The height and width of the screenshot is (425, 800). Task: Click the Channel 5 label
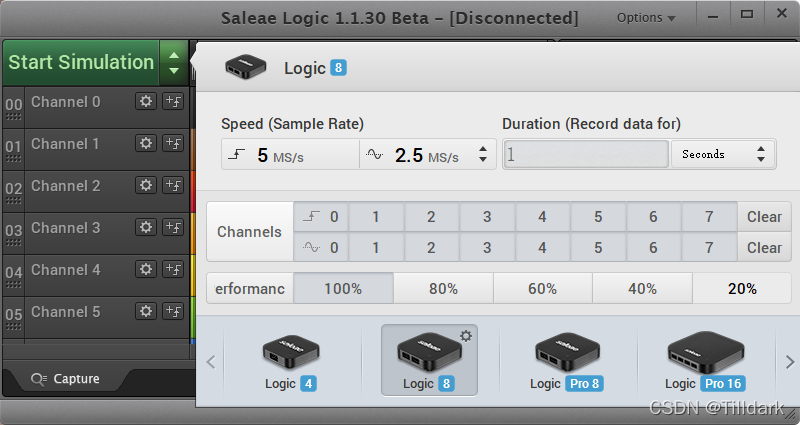point(65,312)
